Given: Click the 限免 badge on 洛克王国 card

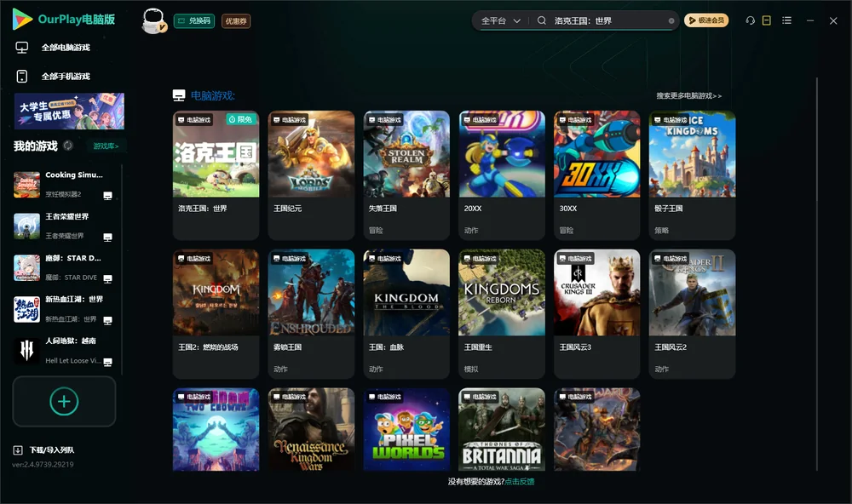Looking at the screenshot, I should 240,119.
